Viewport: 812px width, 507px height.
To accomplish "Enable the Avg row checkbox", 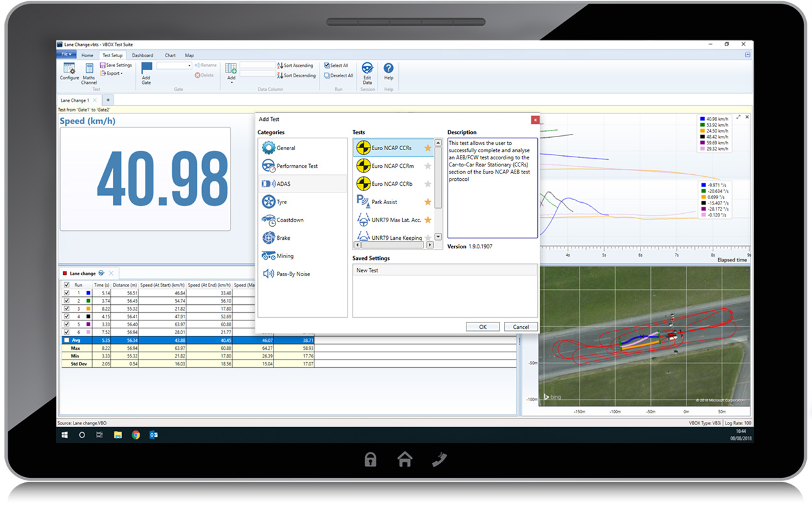I will (66, 340).
